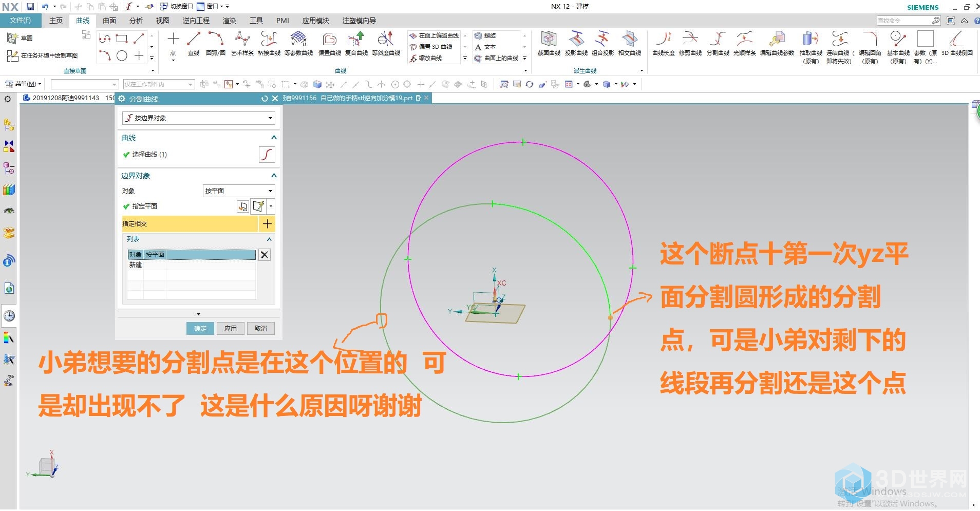Choose the 相交曲线 (Intersection Curve) tool
The height and width of the screenshot is (511, 980).
coord(630,43)
